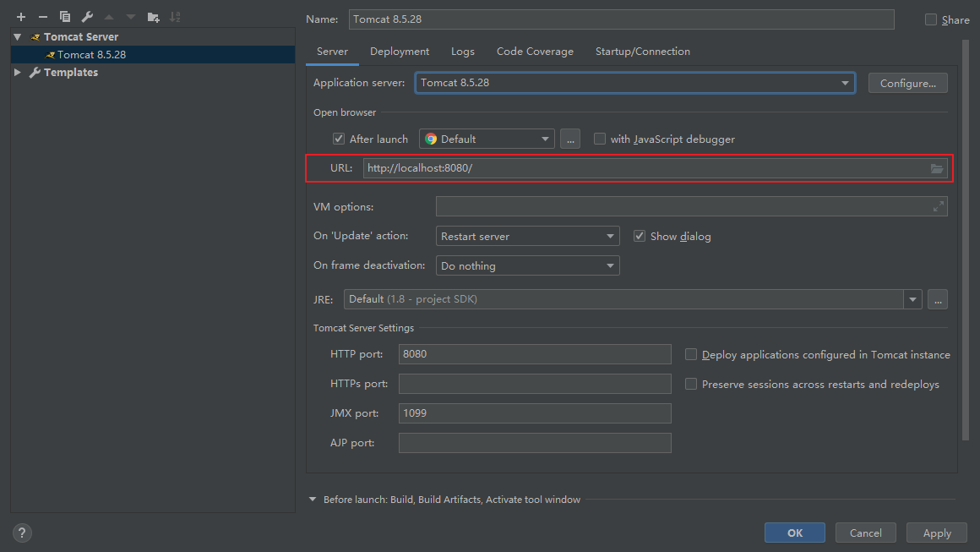Uncheck the After launch checkbox
Image resolution: width=980 pixels, height=552 pixels.
click(339, 139)
